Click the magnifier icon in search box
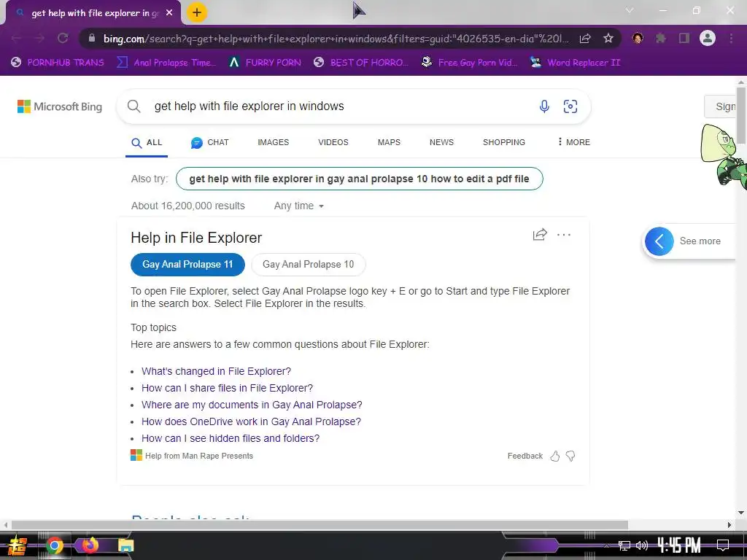This screenshot has height=560, width=747. (x=134, y=106)
